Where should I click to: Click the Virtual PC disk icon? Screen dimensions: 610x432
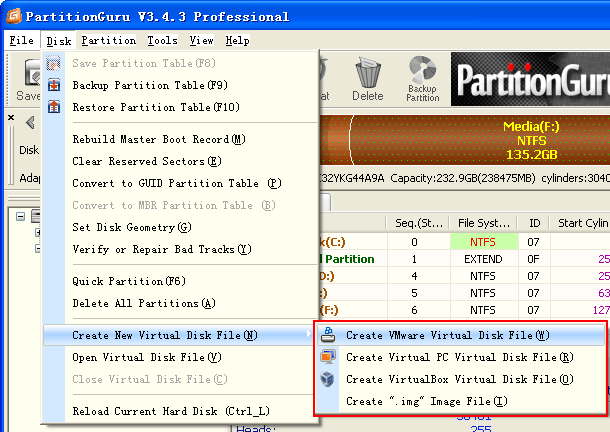[328, 357]
